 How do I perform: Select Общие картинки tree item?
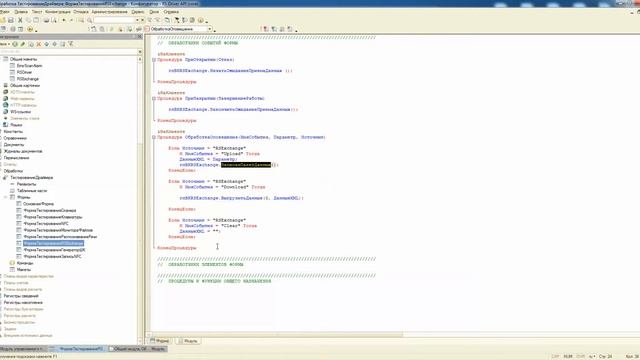[x=25, y=86]
